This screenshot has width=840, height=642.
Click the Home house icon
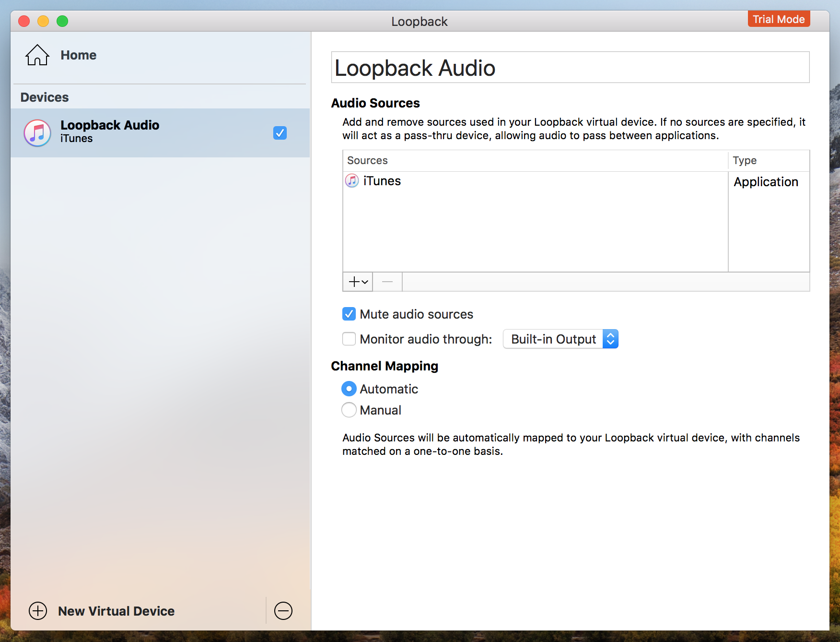click(37, 55)
